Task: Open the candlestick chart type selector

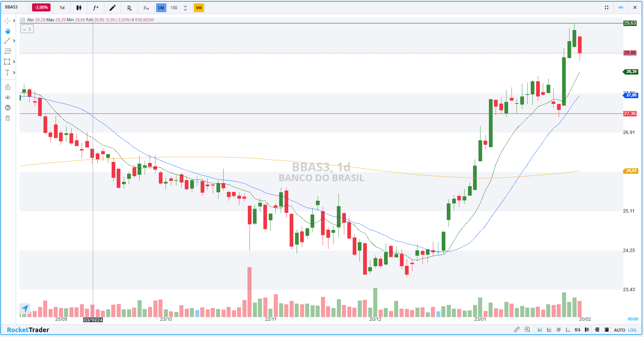Action: pos(79,8)
